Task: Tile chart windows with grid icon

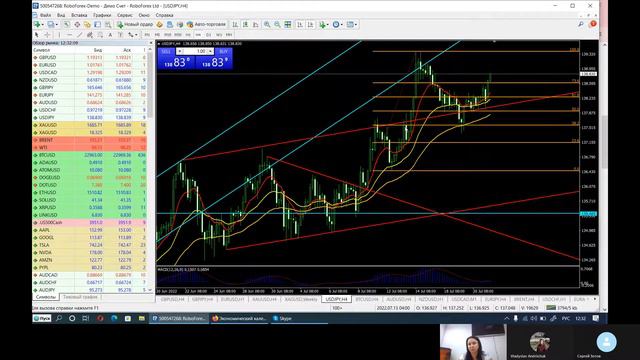Action: pos(288,24)
